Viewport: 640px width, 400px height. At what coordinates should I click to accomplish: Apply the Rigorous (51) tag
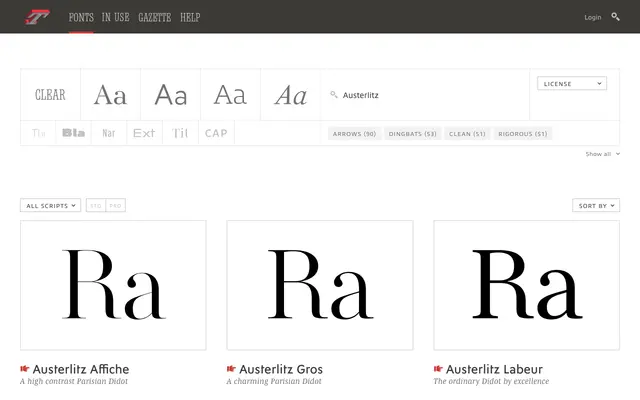click(522, 133)
